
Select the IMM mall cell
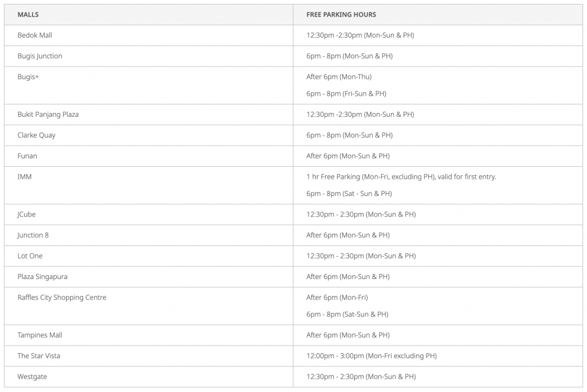[x=25, y=177]
